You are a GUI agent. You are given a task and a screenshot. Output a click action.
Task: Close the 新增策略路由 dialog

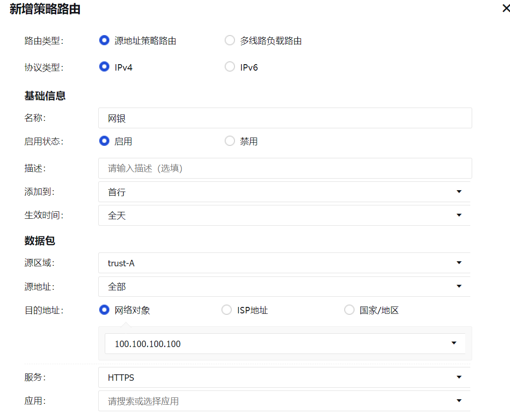(x=505, y=9)
